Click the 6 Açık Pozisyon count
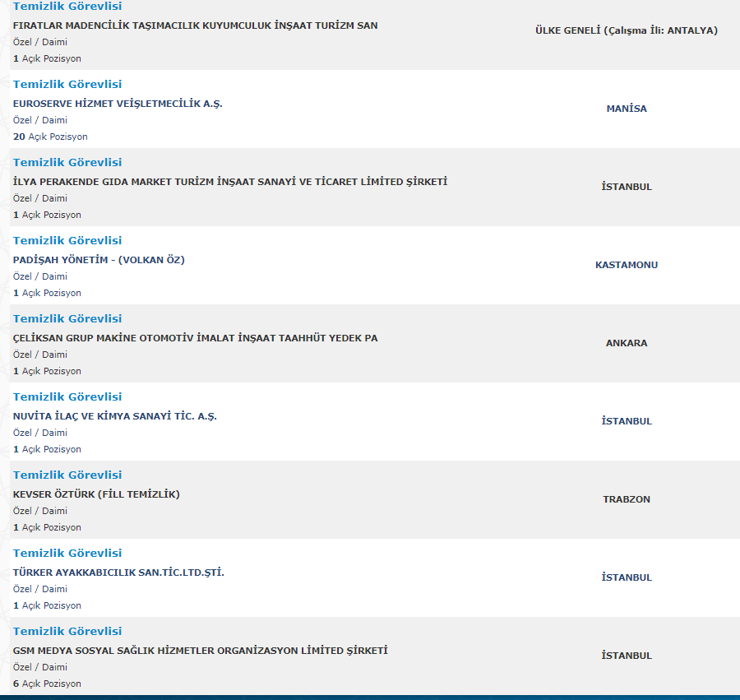Image resolution: width=740 pixels, height=700 pixels. coord(47,684)
